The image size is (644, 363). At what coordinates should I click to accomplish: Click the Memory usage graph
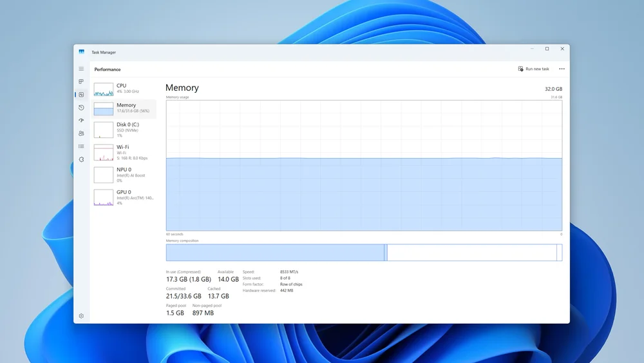click(x=364, y=165)
